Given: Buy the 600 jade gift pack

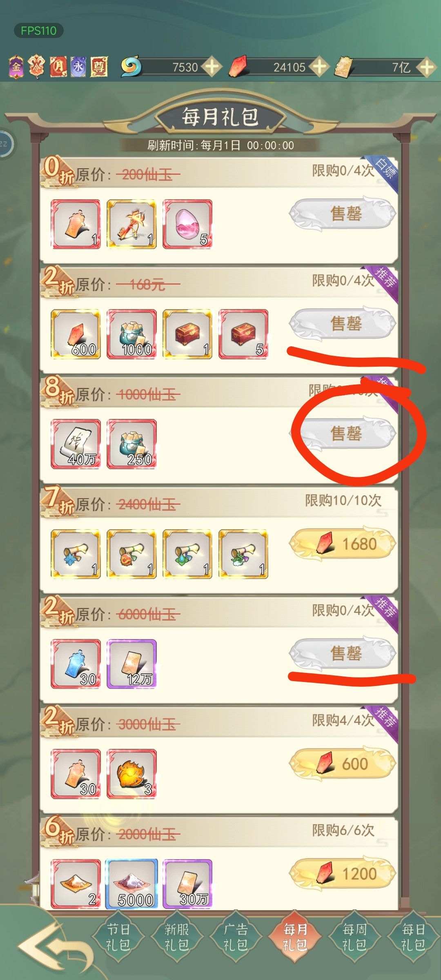Looking at the screenshot, I should click(x=343, y=764).
